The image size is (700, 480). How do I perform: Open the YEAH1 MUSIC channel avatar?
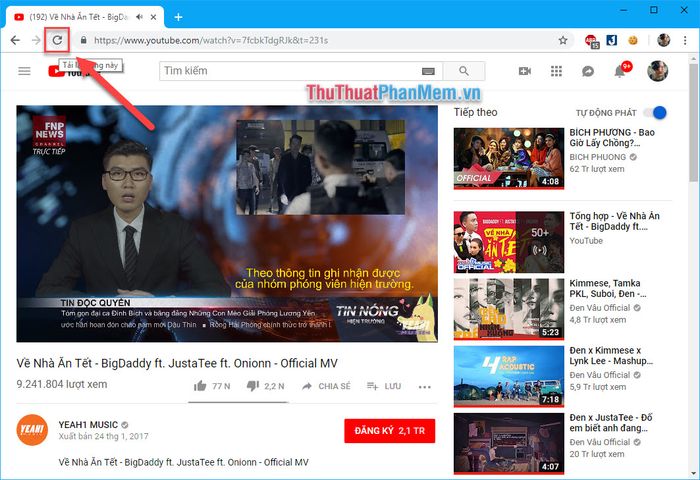click(32, 430)
